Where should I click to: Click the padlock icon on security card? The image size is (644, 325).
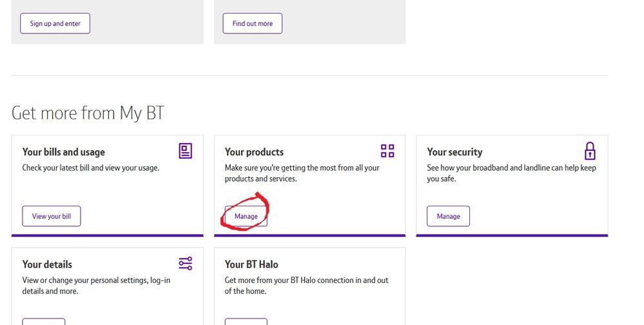[589, 151]
